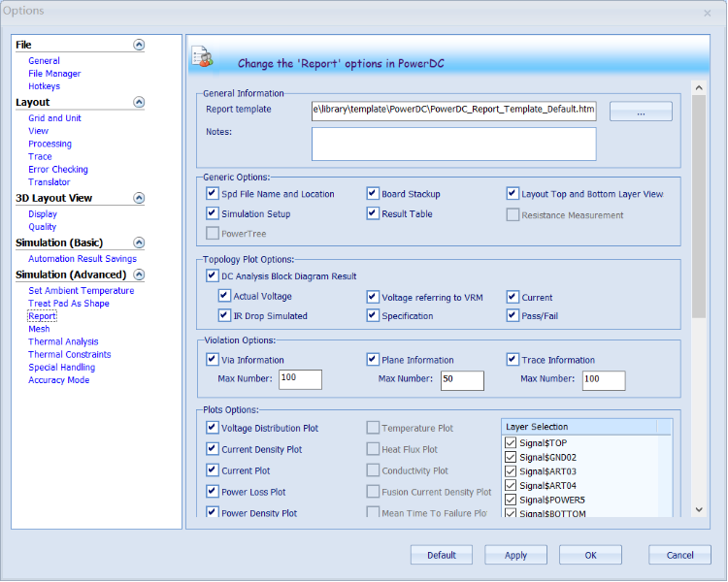The width and height of the screenshot is (728, 582).
Task: Collapse the 3D Layout View section
Action: coord(139,198)
